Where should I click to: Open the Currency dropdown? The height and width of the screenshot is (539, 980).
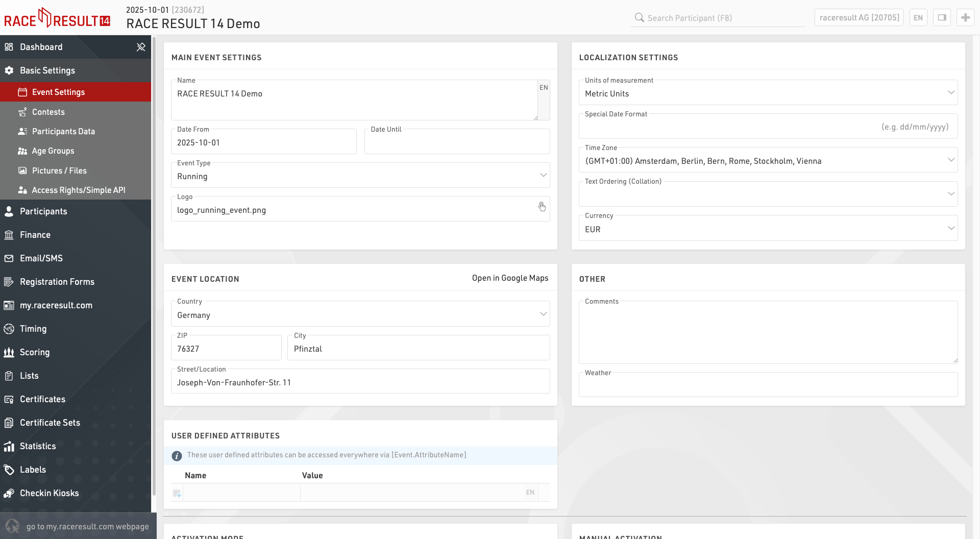[x=768, y=228]
